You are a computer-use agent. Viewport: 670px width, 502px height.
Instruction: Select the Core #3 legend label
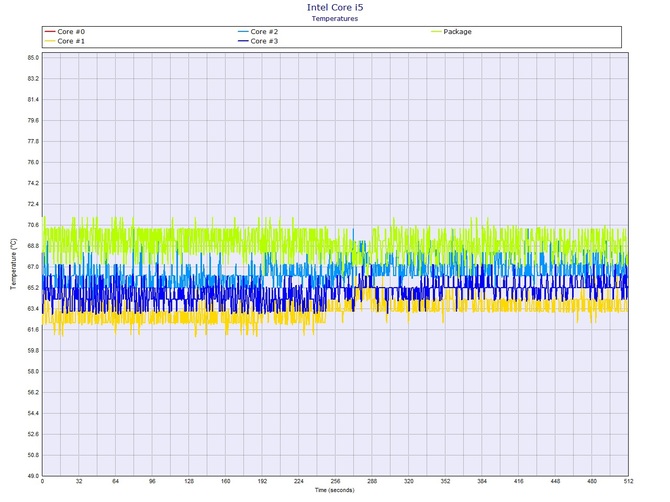pyautogui.click(x=264, y=41)
